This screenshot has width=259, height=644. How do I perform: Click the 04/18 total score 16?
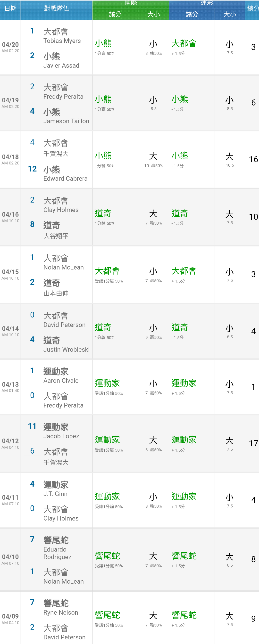(253, 159)
